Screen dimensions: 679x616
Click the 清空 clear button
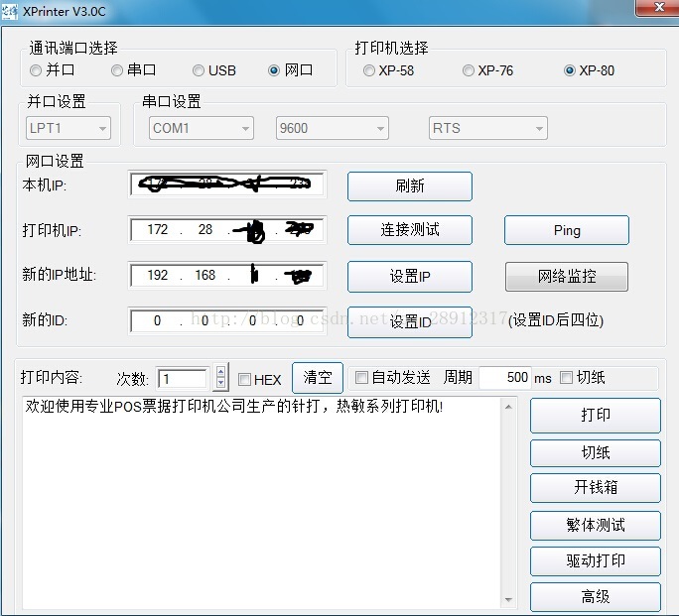pos(318,378)
